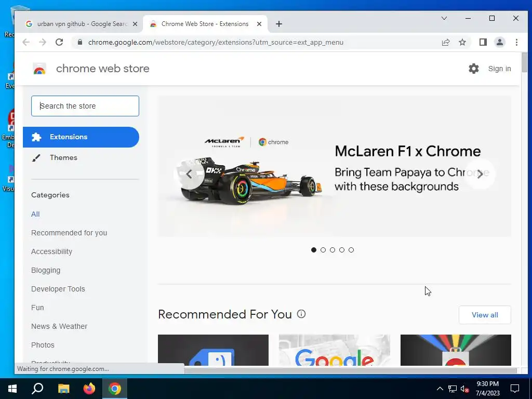Close the Chrome Web Store tab
Image resolution: width=532 pixels, height=399 pixels.
tap(259, 24)
